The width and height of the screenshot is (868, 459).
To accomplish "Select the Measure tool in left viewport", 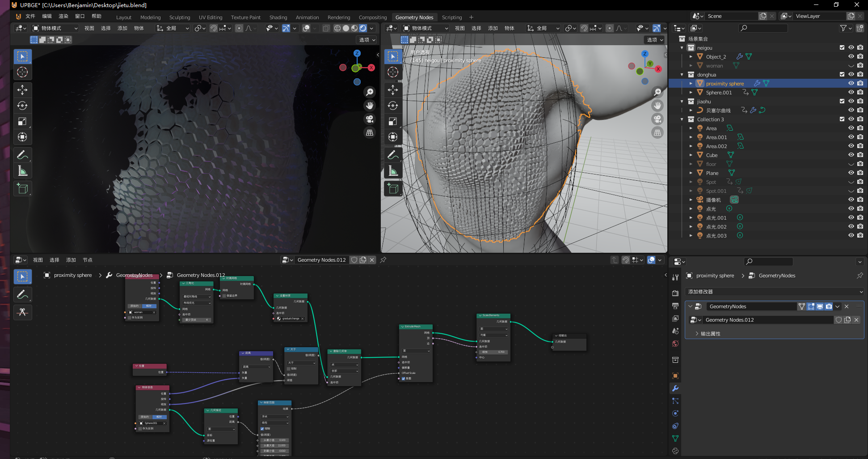I will (x=22, y=171).
